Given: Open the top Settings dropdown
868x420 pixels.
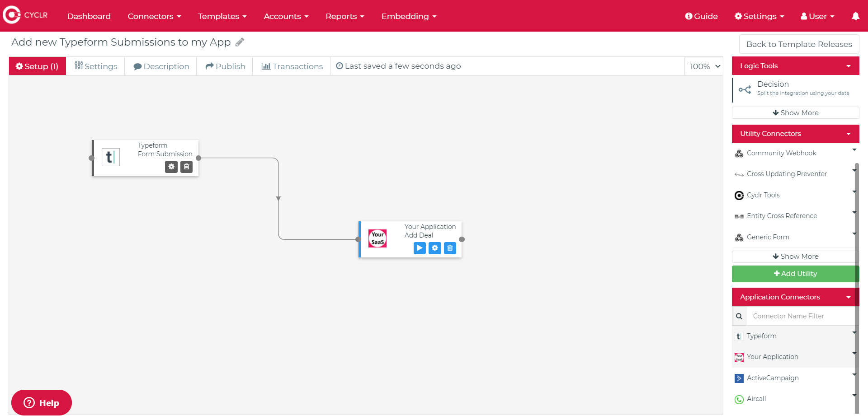Looking at the screenshot, I should point(759,16).
